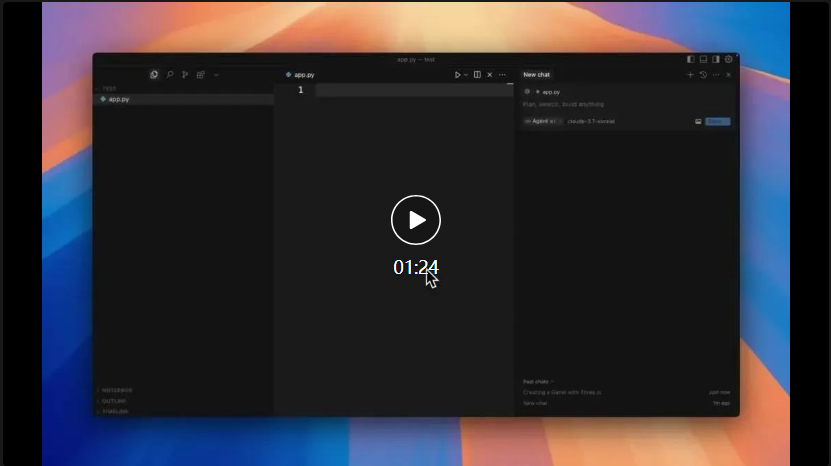
Task: Open the claude-3.7-sonnet model selector
Action: pyautogui.click(x=591, y=121)
